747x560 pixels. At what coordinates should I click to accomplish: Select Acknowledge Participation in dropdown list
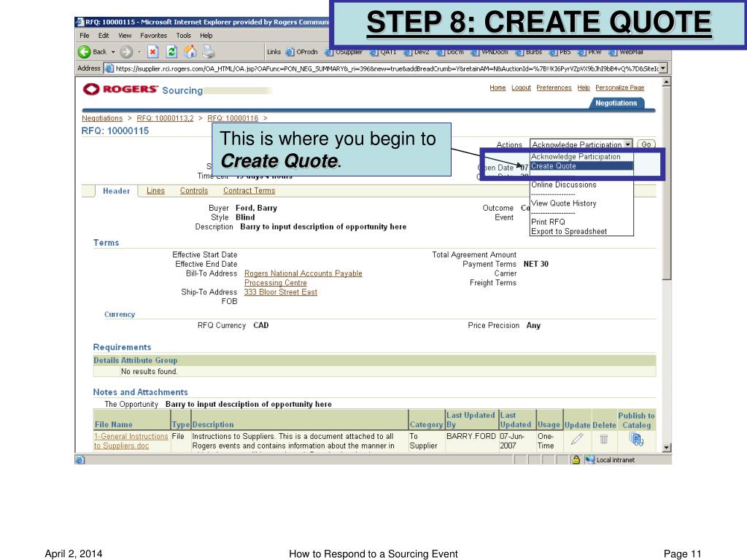click(x=581, y=157)
